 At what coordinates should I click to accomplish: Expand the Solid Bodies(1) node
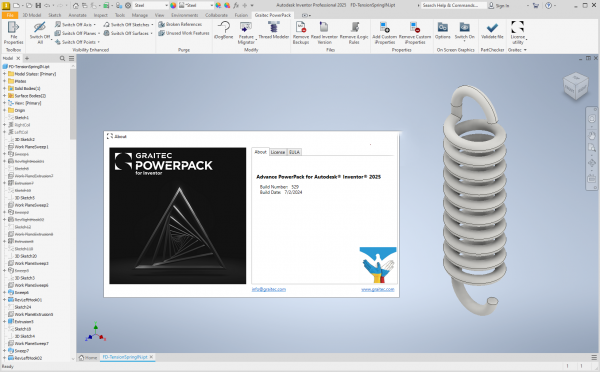pyautogui.click(x=4, y=88)
